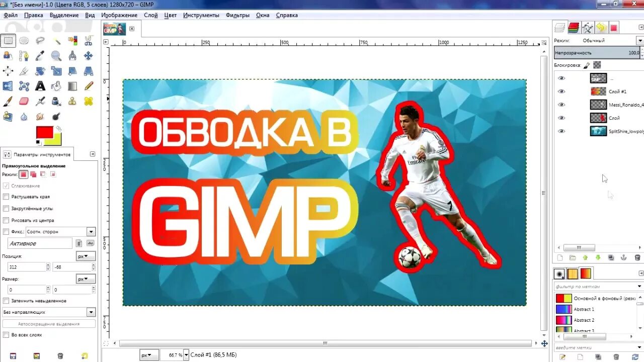Open the Выделение menu
This screenshot has width=644, height=362.
pos(64,15)
